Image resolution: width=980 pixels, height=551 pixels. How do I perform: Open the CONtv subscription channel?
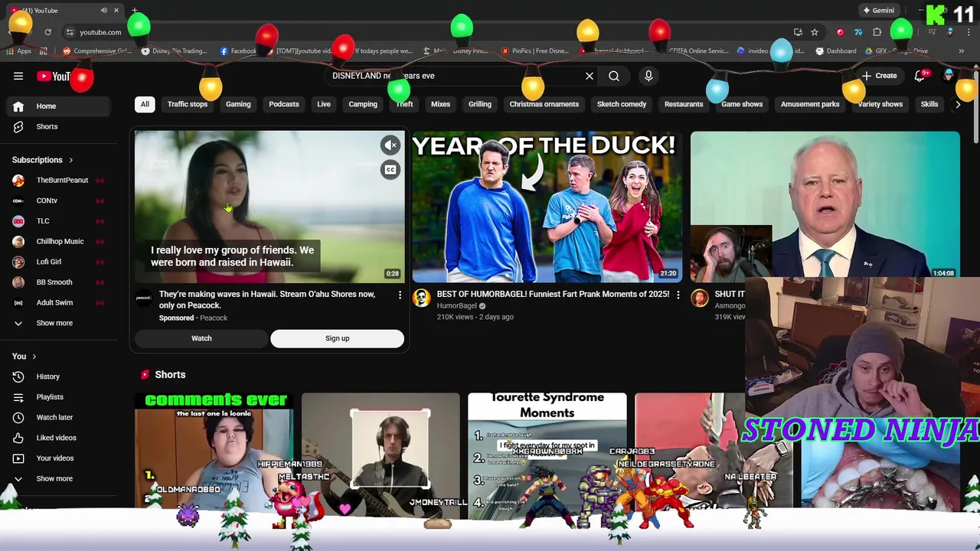pos(59,201)
